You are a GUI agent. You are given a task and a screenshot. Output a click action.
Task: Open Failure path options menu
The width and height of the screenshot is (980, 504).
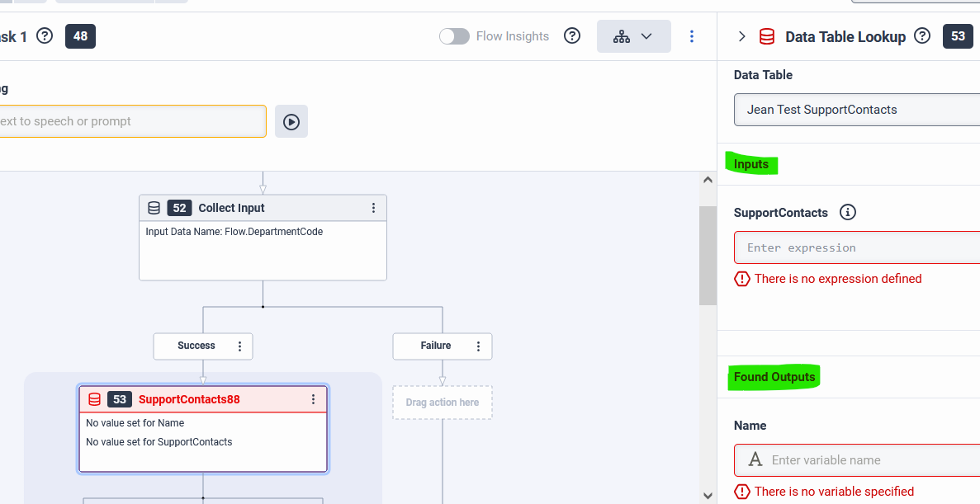coord(479,346)
